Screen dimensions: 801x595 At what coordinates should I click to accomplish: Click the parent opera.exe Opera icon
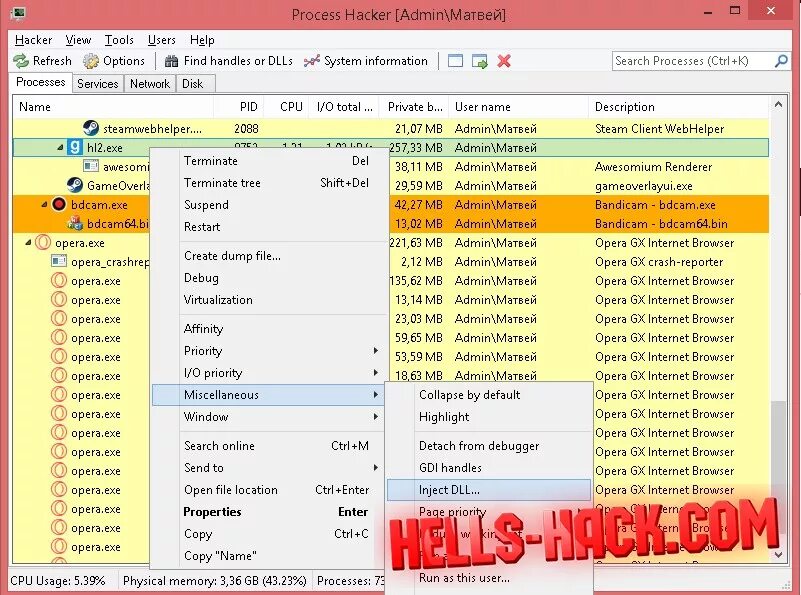43,242
